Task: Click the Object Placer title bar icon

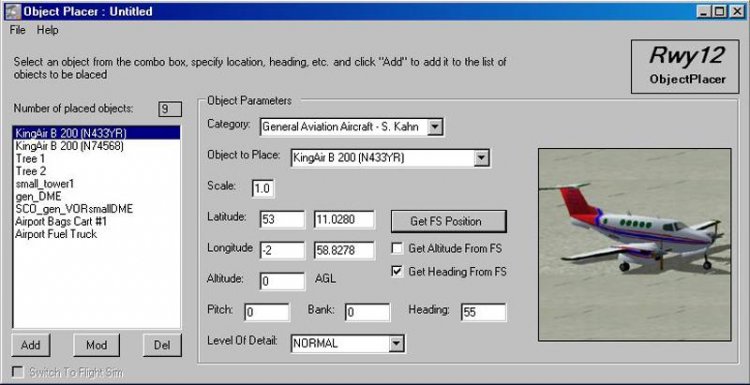Action: pyautogui.click(x=12, y=11)
